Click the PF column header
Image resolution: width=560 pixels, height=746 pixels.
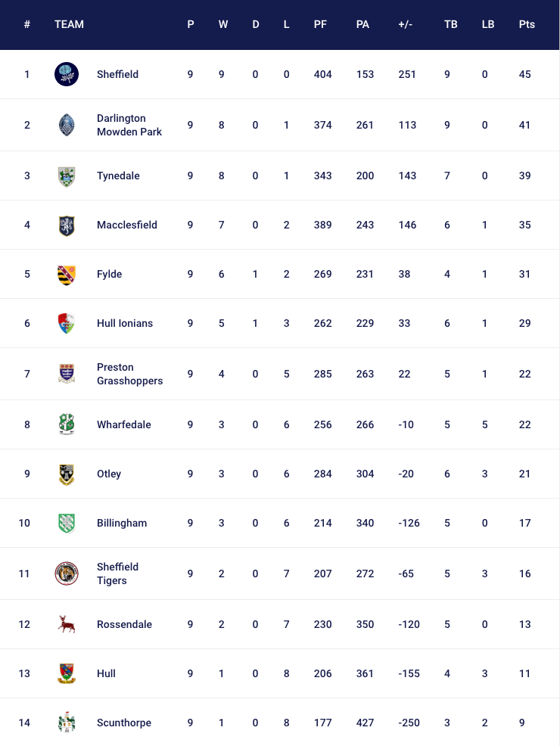(320, 24)
